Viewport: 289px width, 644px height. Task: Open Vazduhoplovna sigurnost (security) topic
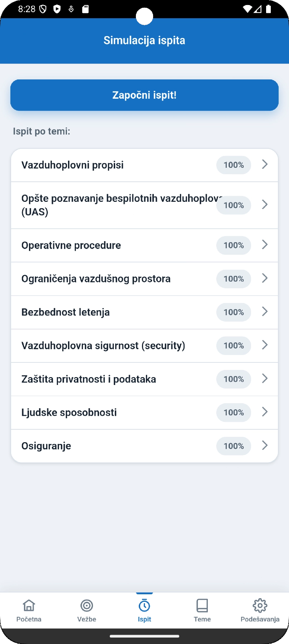[x=144, y=346]
